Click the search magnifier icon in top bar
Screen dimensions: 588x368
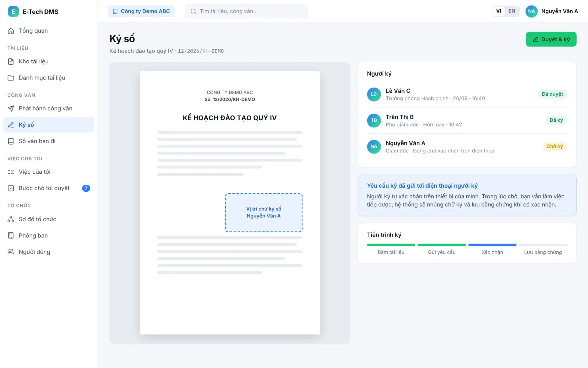point(193,11)
